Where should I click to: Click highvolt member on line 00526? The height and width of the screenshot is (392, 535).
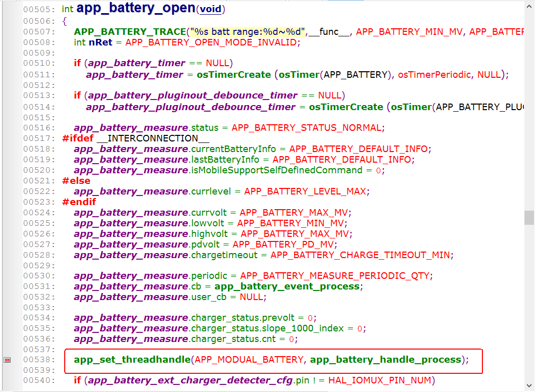tap(209, 234)
